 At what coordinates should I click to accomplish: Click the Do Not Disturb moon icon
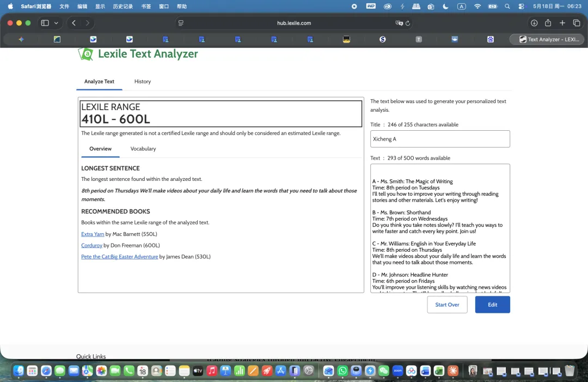445,6
